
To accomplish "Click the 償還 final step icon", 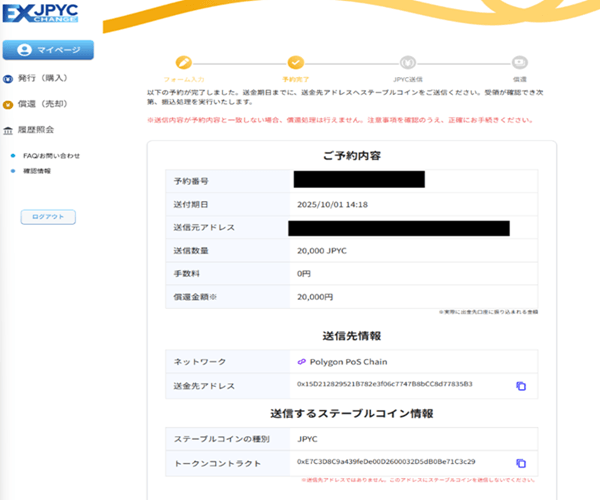I will (520, 62).
